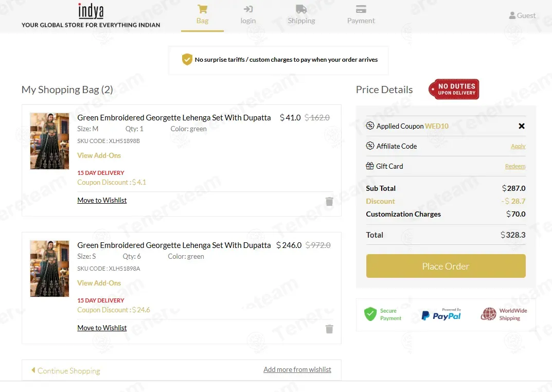Click the Total amount $328.3
Viewport: 552px width, 392px height.
tap(513, 235)
